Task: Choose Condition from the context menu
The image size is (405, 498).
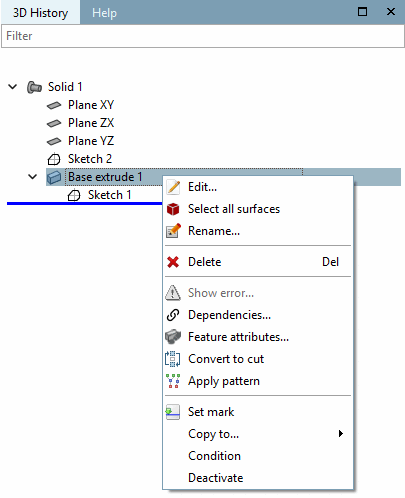Action: click(214, 456)
